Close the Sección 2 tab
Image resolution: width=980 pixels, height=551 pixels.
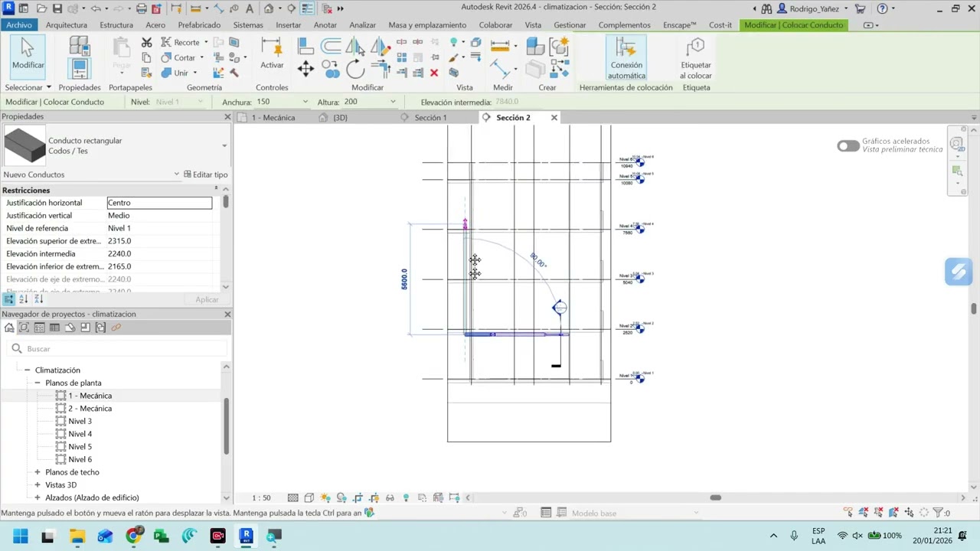(x=554, y=118)
